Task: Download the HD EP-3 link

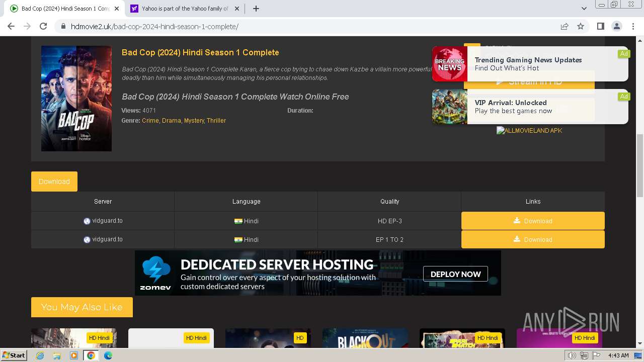Action: 533,221
